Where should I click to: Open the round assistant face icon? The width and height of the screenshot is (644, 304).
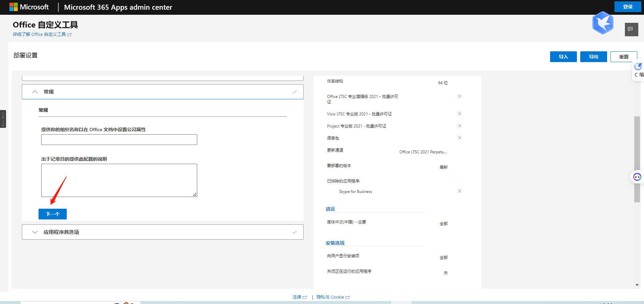(637, 177)
